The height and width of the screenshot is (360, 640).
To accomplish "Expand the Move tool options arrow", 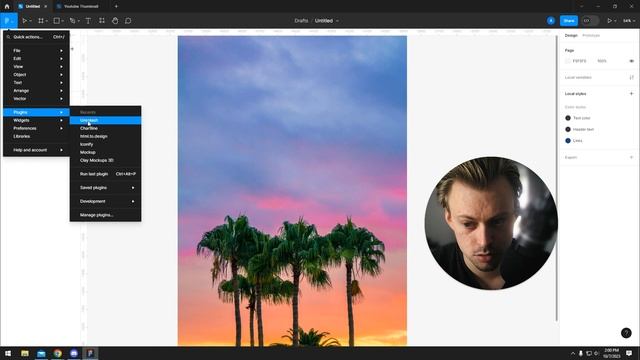I will pyautogui.click(x=30, y=21).
